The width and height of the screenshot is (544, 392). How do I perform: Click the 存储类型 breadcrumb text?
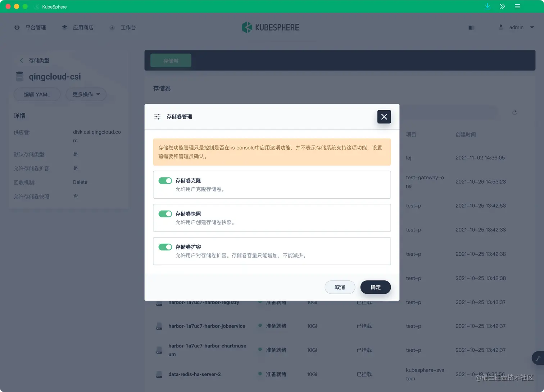point(39,60)
